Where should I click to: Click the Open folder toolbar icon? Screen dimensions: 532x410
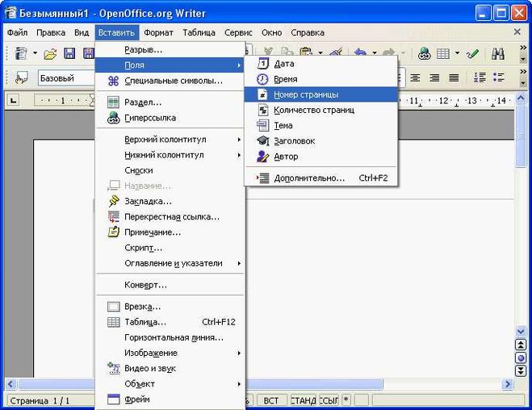pyautogui.click(x=50, y=54)
